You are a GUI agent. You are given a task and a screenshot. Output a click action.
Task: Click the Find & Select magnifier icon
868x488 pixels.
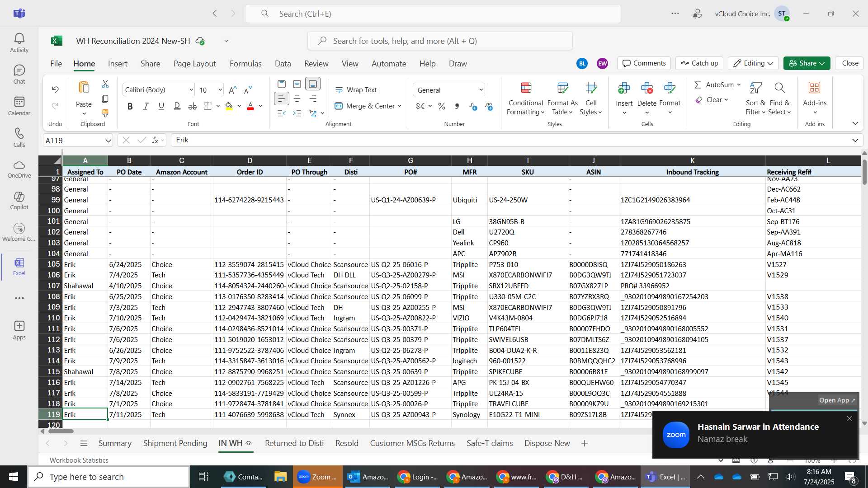point(779,88)
